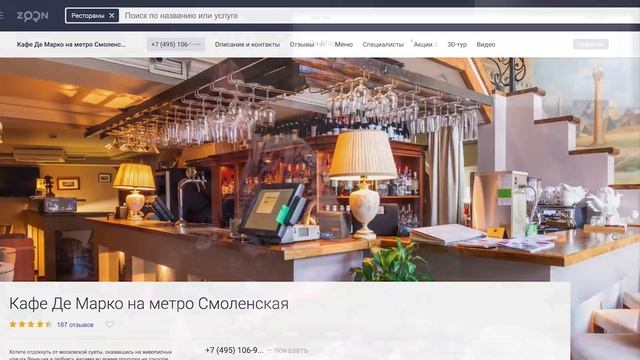Add the cafe to favorites with the heart icon
Viewport: 640px width, 360px height.
pos(109,324)
